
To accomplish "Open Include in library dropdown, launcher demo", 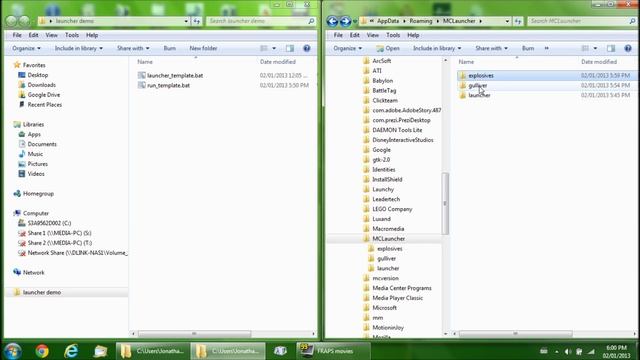I will tap(79, 48).
